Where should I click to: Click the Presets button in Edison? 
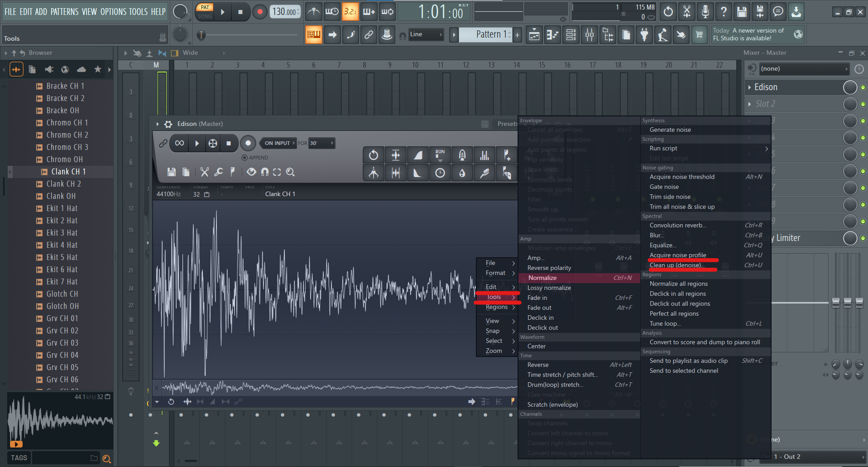click(507, 124)
